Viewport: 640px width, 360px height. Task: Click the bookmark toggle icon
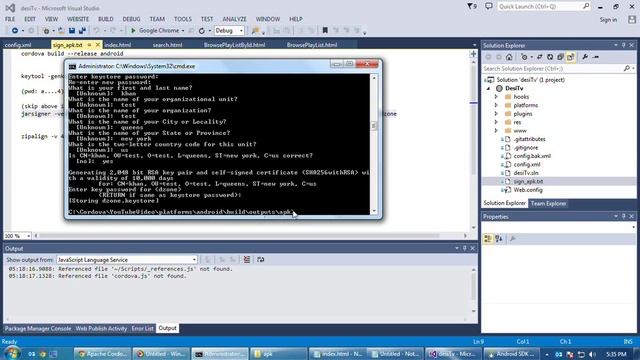325,31
